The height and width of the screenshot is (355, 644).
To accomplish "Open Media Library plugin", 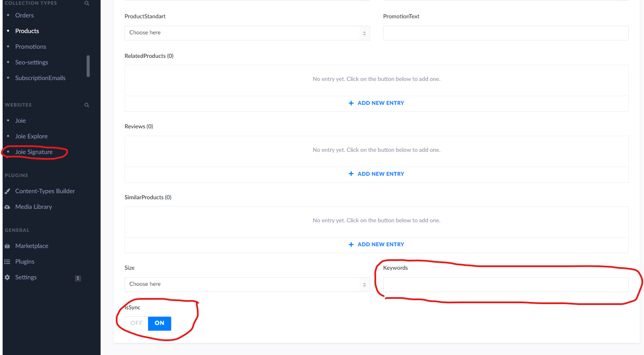I will 34,207.
